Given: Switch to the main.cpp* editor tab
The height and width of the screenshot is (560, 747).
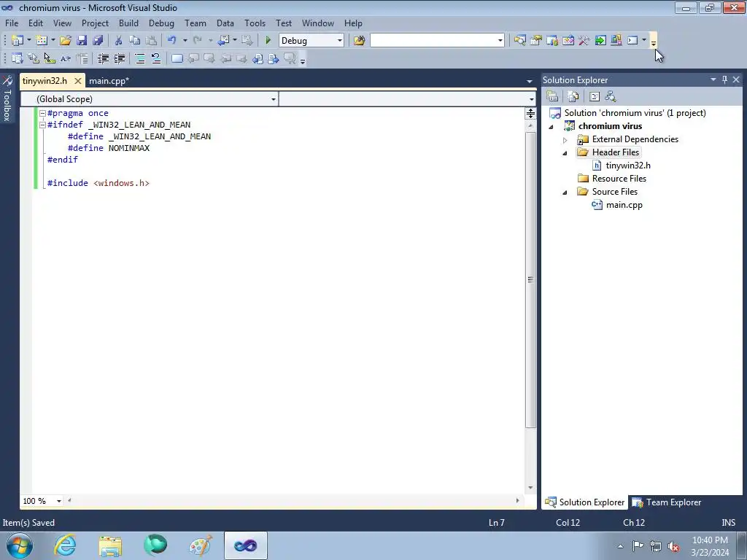Looking at the screenshot, I should tap(109, 81).
